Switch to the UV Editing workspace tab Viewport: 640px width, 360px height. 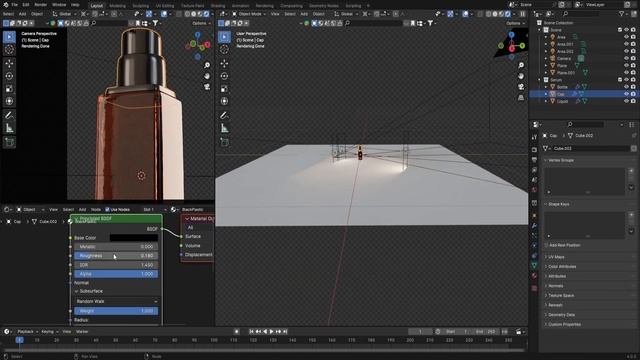[165, 6]
